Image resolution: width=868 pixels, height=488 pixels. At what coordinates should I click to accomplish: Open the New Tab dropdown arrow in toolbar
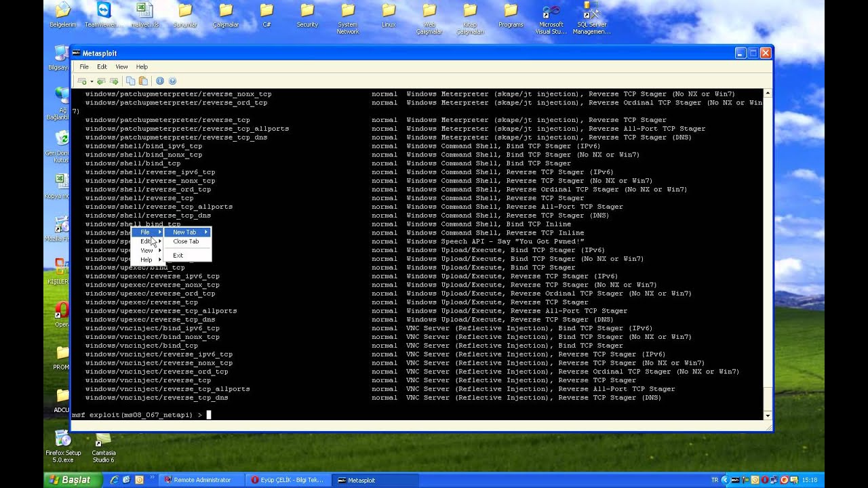92,81
